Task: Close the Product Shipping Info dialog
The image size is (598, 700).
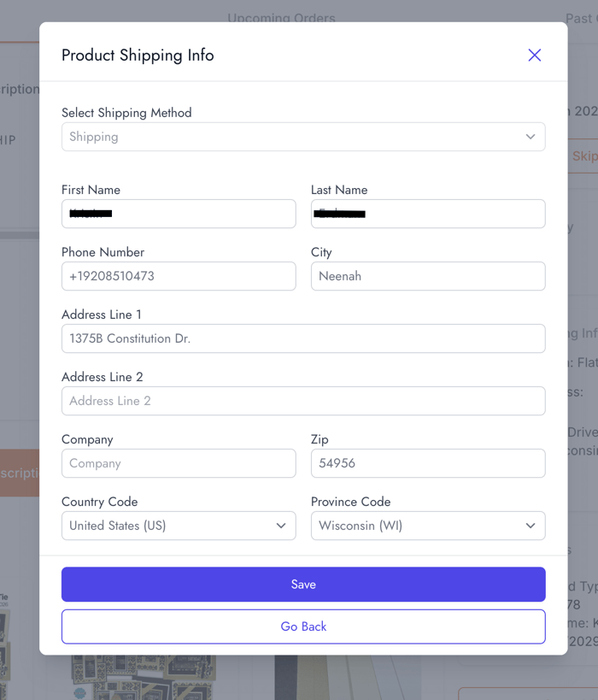Action: (535, 56)
